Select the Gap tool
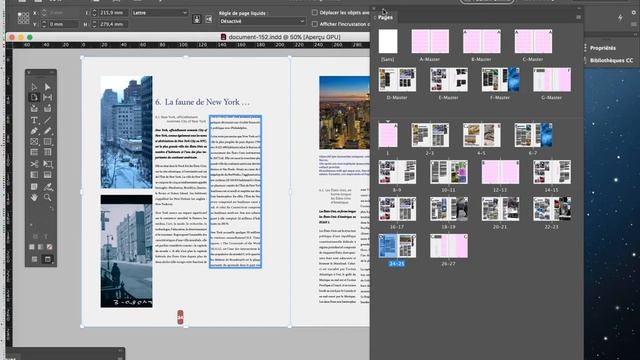Viewport: 640px width, 360px height. 47,97
